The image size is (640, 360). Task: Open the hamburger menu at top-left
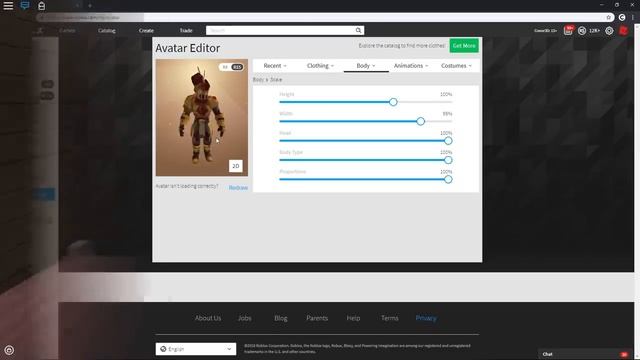click(x=8, y=6)
